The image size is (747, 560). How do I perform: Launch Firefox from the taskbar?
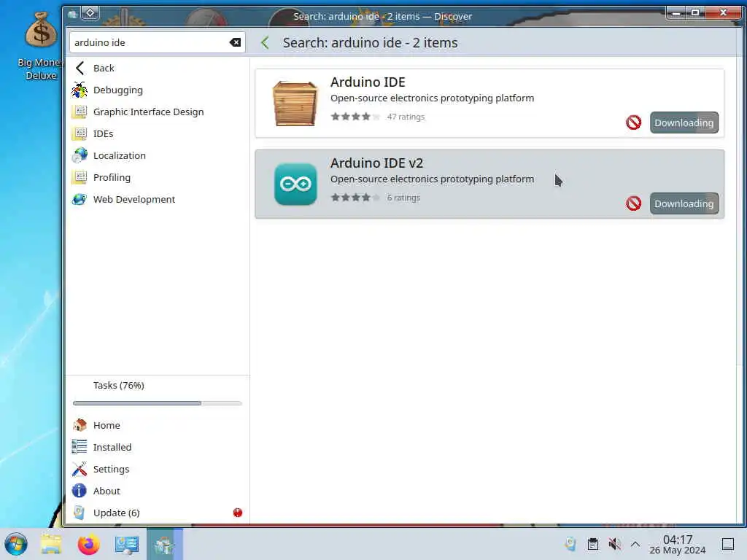(88, 544)
